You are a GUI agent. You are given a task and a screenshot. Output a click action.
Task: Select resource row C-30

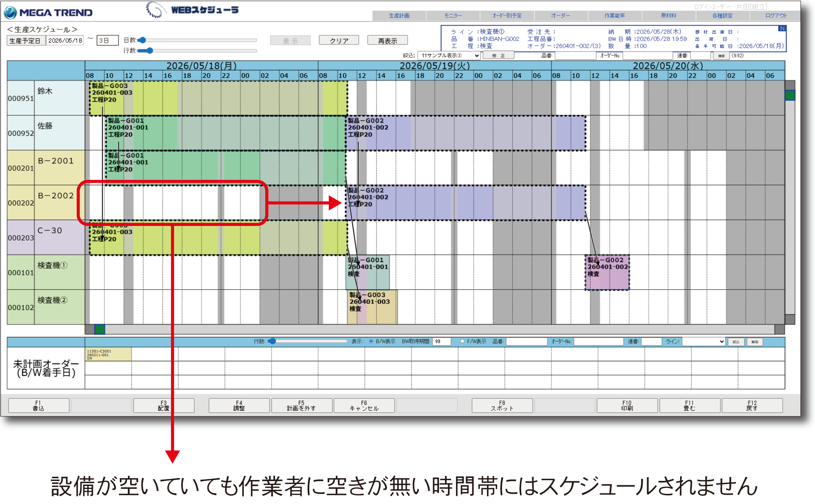click(46, 237)
